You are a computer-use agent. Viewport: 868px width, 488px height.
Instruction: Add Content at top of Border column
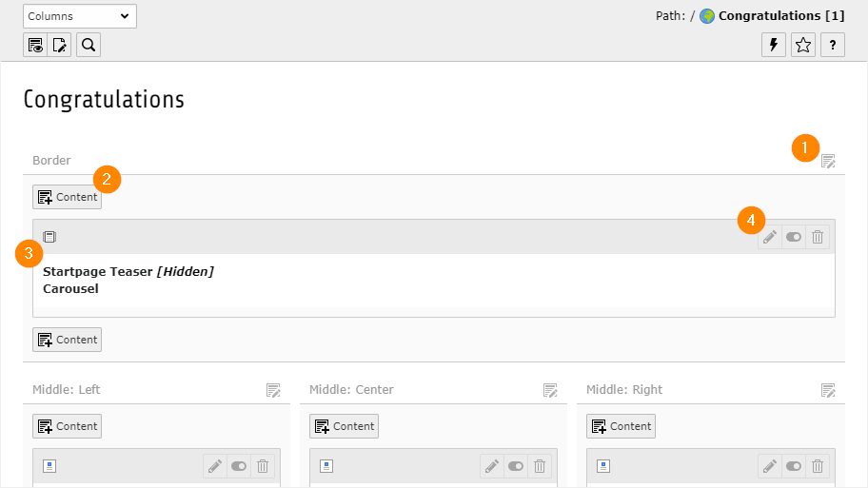[x=67, y=197]
